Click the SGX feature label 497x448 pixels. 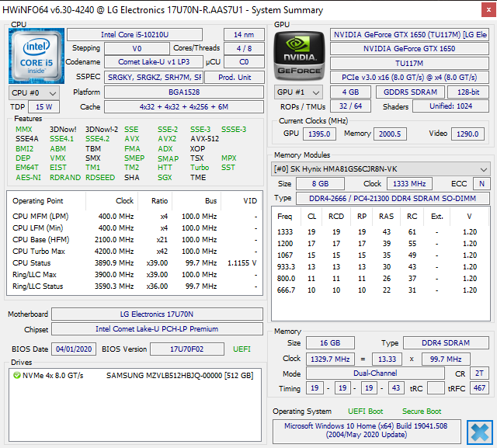(165, 178)
